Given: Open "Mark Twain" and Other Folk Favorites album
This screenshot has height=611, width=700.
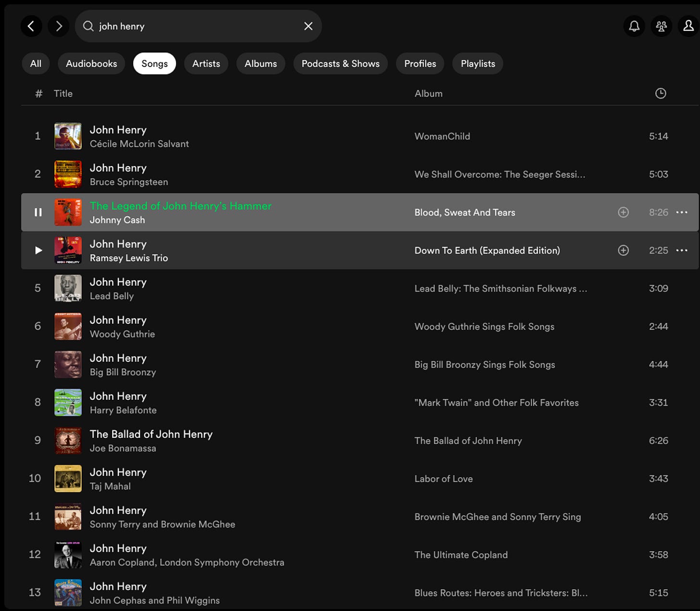Looking at the screenshot, I should click(497, 402).
